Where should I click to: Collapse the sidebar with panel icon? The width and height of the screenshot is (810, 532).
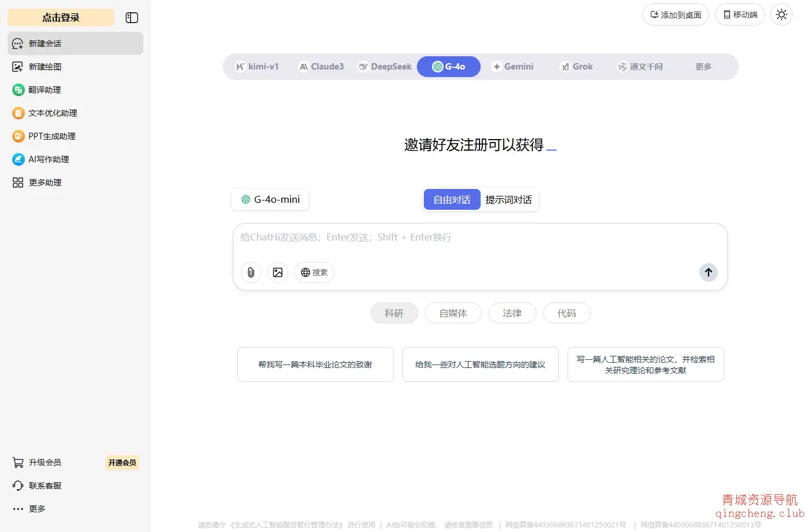click(x=132, y=18)
